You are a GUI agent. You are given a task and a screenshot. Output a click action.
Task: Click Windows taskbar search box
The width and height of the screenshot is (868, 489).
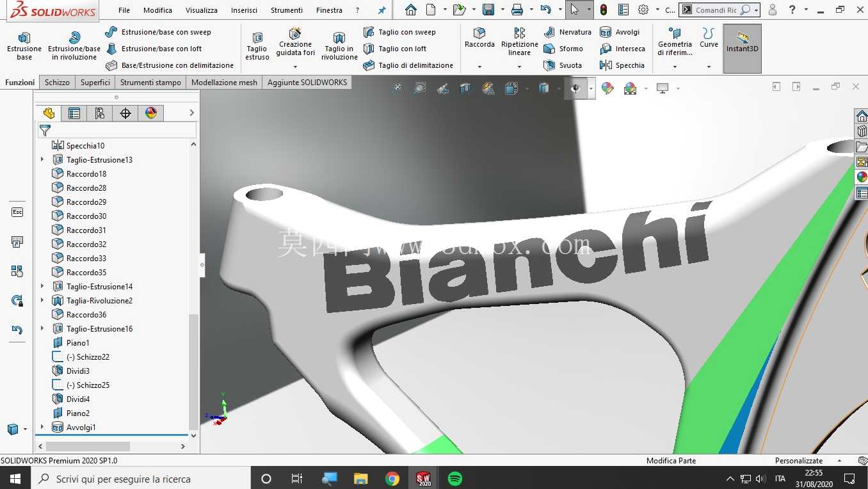[x=141, y=479]
